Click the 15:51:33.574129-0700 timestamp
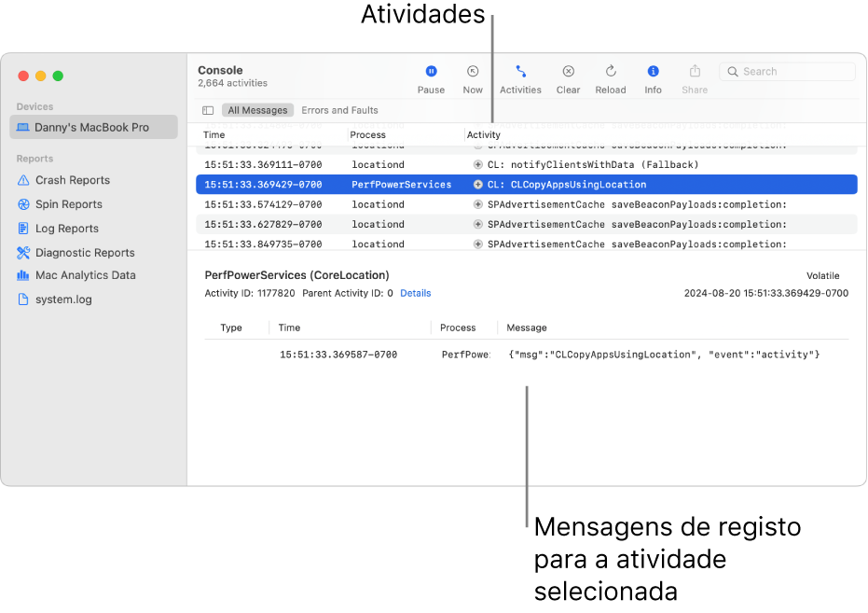The height and width of the screenshot is (613, 868). pyautogui.click(x=263, y=204)
